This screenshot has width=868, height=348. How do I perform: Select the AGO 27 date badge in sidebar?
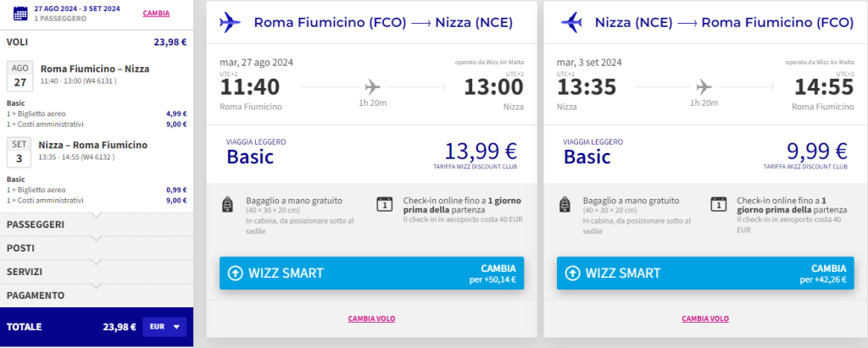[x=20, y=76]
